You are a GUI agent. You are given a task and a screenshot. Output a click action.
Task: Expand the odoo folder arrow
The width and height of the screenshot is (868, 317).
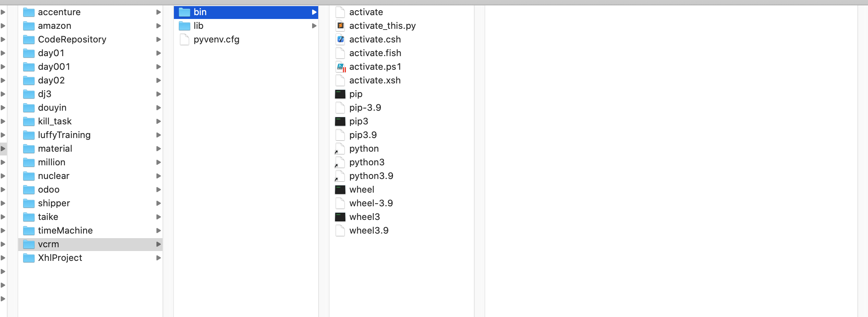[x=158, y=190]
